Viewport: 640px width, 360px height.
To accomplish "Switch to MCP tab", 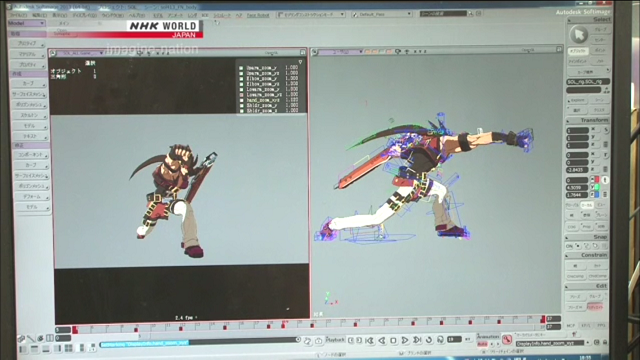I will point(571,326).
